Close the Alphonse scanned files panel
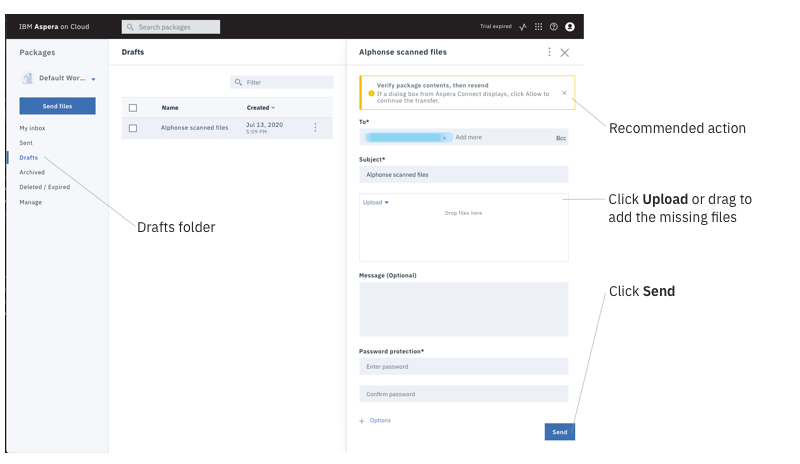The width and height of the screenshot is (800, 464). [x=564, y=53]
